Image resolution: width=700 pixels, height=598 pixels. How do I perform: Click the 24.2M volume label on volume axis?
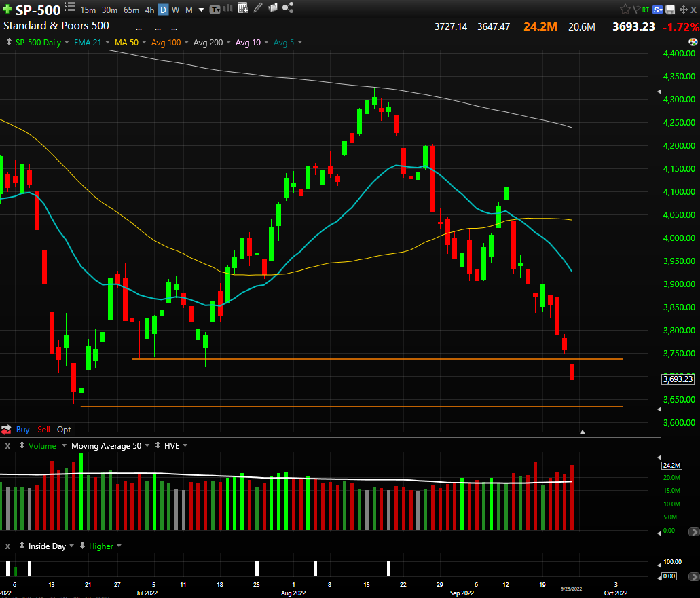[x=671, y=466]
